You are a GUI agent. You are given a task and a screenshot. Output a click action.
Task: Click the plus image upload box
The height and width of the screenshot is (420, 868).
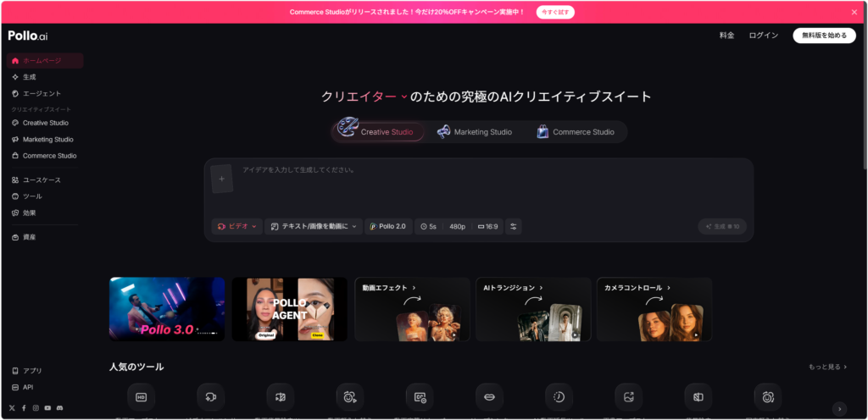pyautogui.click(x=222, y=179)
